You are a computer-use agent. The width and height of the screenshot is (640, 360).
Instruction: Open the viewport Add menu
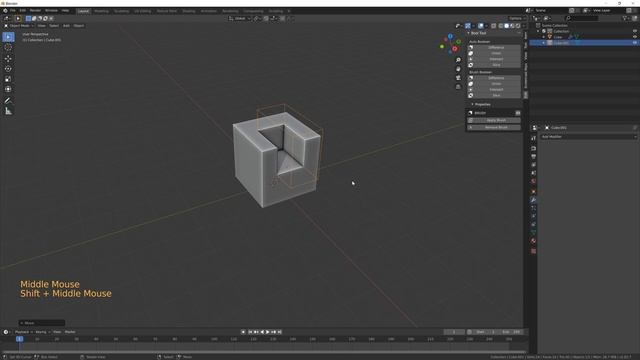[x=66, y=26]
